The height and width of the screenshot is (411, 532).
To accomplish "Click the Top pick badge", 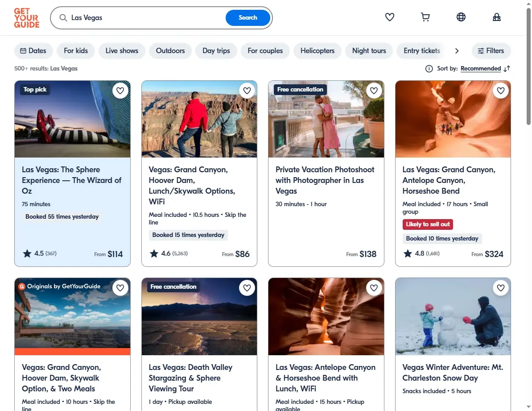I will (x=35, y=90).
